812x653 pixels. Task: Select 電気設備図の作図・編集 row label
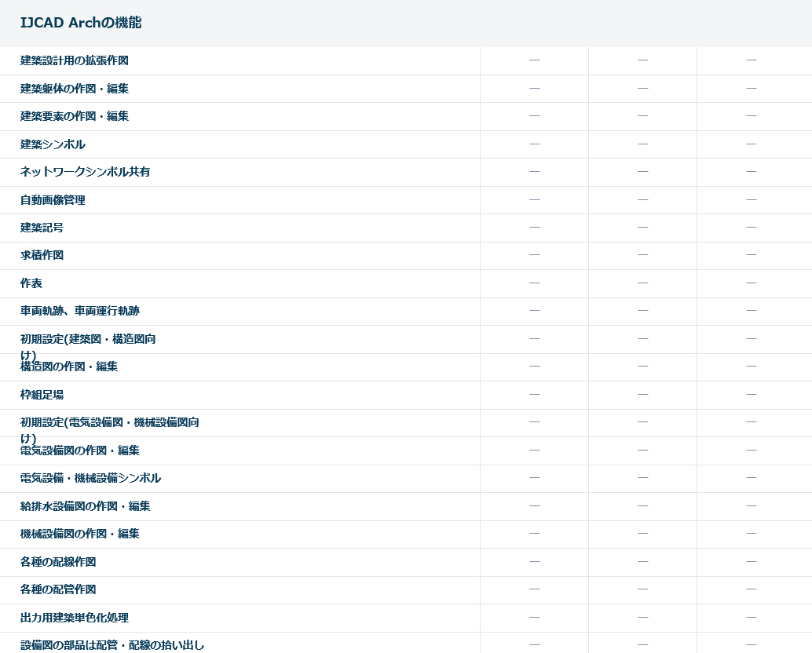tap(80, 451)
